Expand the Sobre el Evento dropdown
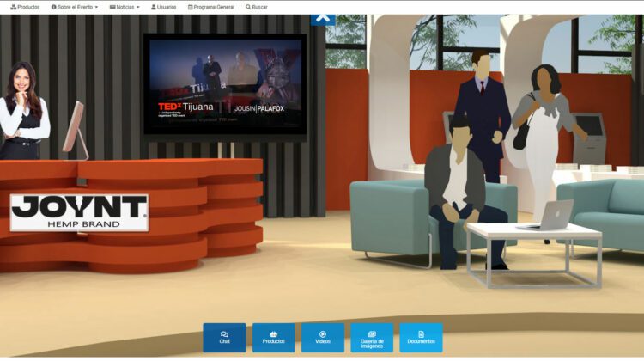 (x=75, y=7)
